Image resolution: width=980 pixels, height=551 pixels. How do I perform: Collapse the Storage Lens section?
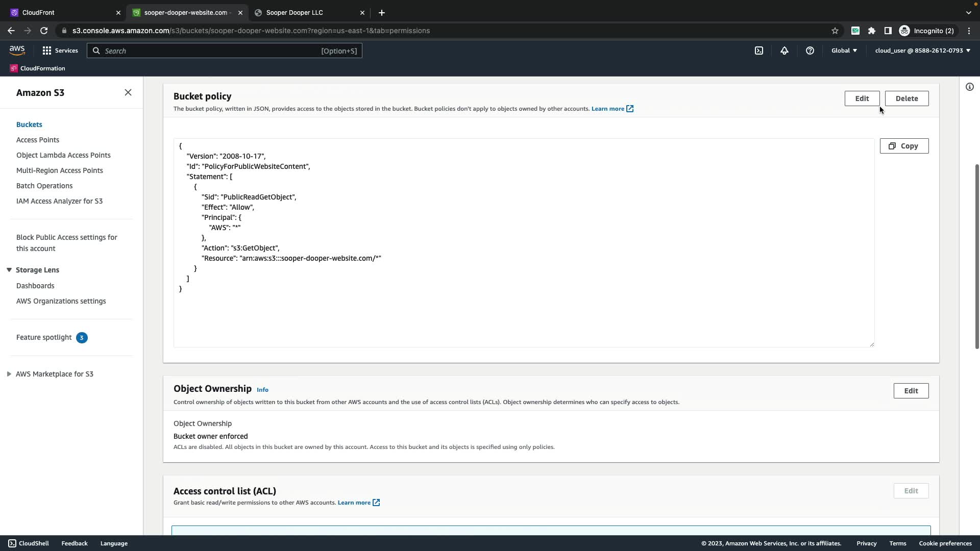[x=9, y=270]
